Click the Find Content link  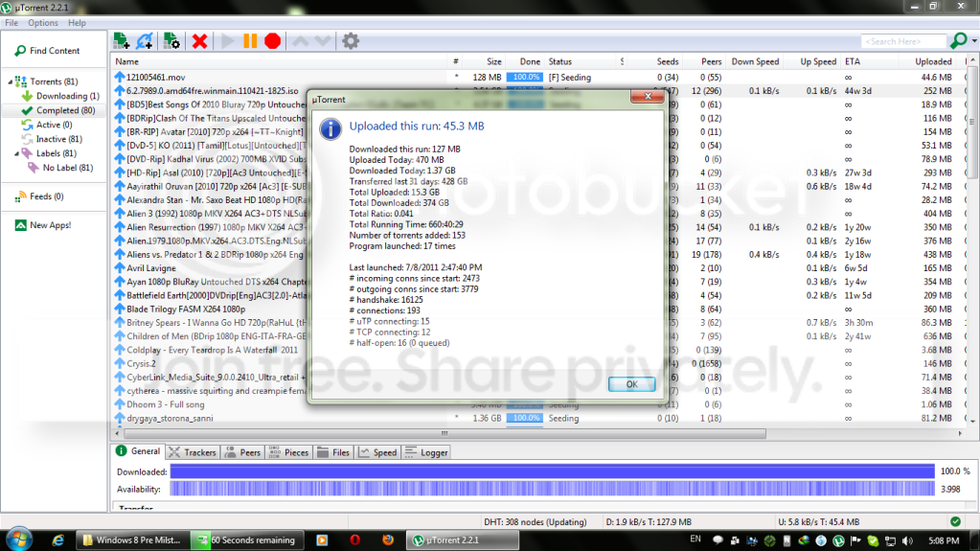click(x=48, y=51)
